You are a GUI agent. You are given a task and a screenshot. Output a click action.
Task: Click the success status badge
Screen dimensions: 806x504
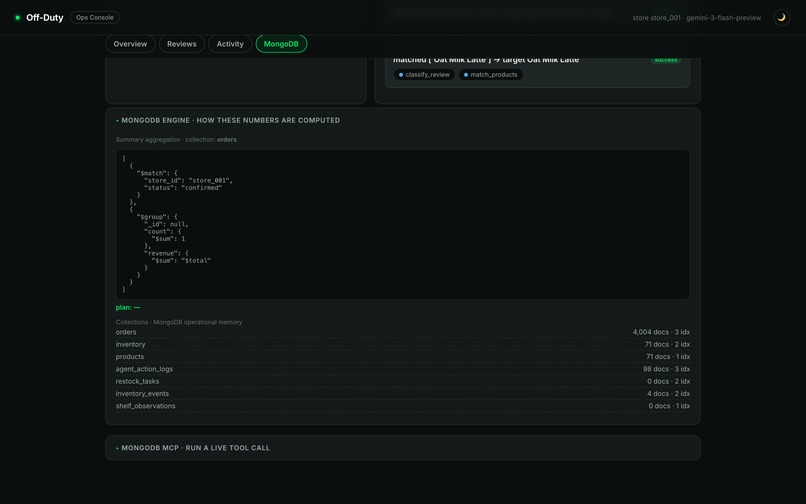(666, 60)
